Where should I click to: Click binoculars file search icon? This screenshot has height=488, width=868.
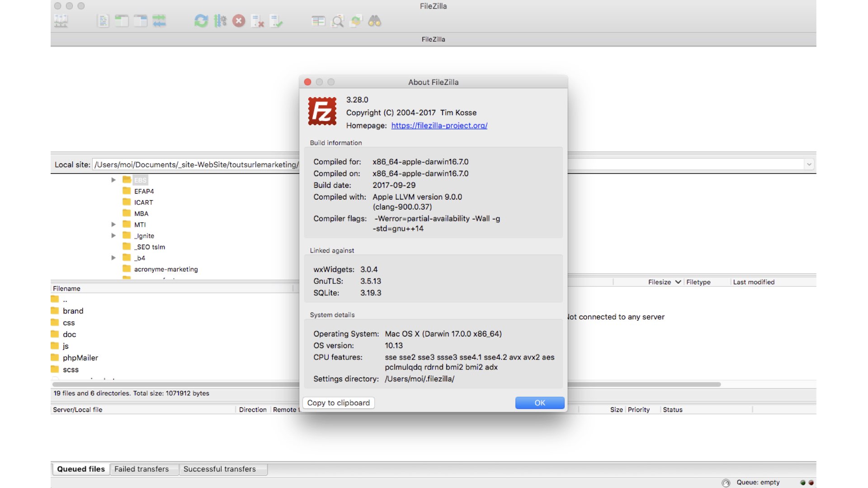coord(374,21)
